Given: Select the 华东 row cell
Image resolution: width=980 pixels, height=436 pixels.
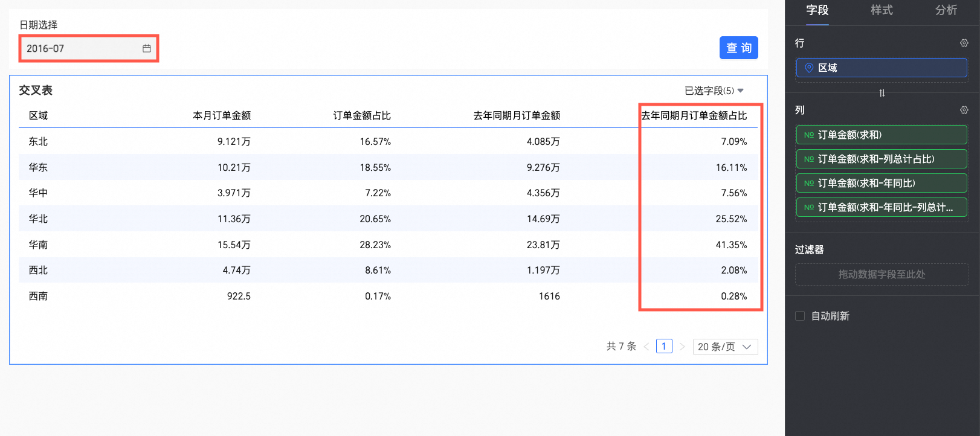Looking at the screenshot, I should pyautogui.click(x=38, y=167).
